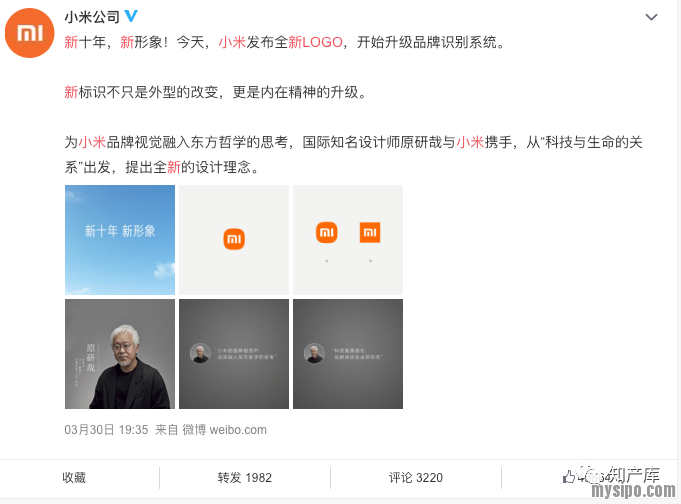This screenshot has height=504, width=681.
Task: Click red 小米 keyword before 携手
Action: [x=470, y=142]
